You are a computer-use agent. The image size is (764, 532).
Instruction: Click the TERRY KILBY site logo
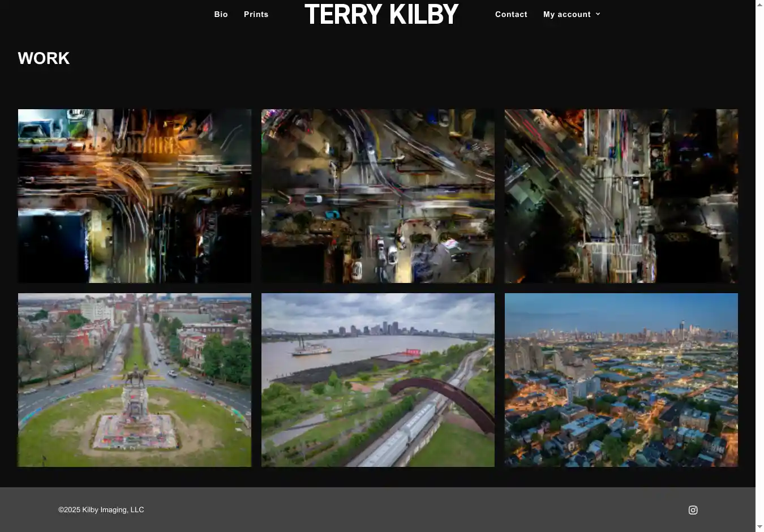[381, 15]
